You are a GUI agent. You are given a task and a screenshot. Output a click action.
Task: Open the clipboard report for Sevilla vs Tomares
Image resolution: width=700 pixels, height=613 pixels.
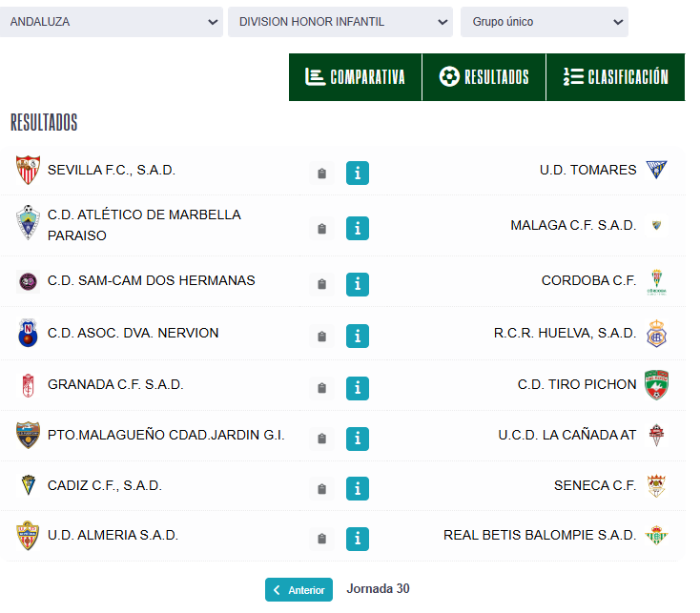coord(321,174)
